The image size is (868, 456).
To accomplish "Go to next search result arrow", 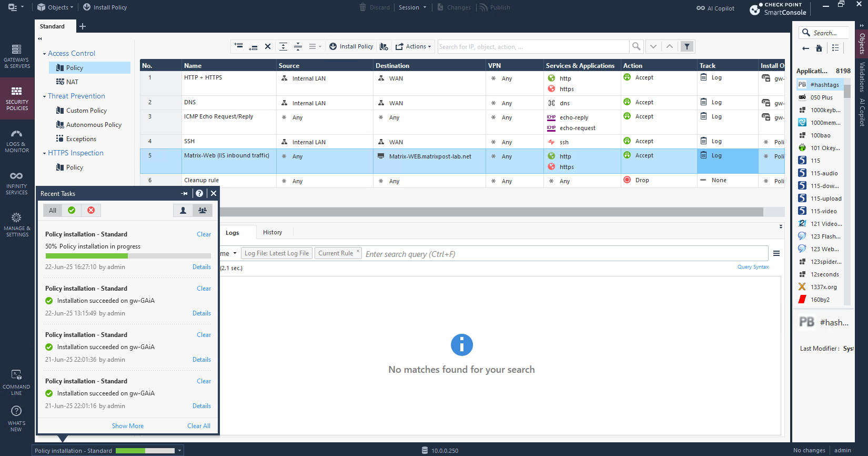I will 653,46.
